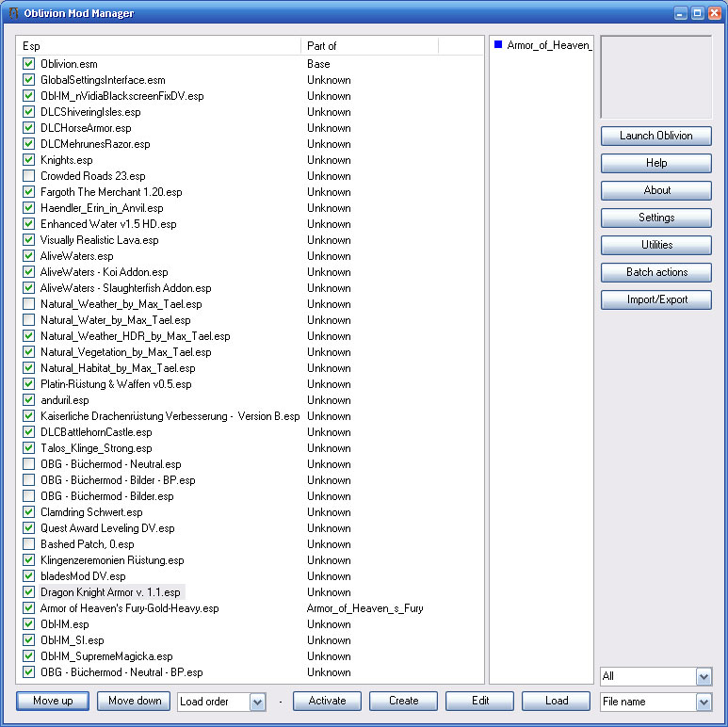Click the Base cell for Oblivion.esm
This screenshot has width=728, height=727.
click(318, 64)
